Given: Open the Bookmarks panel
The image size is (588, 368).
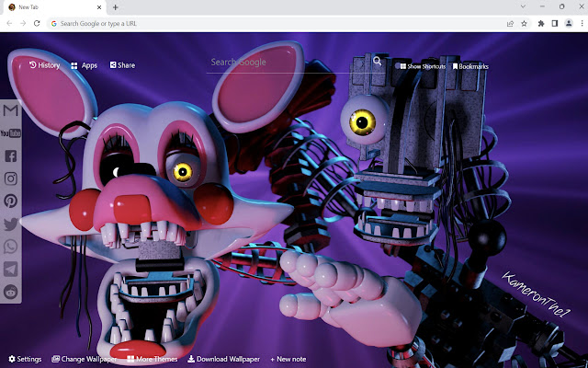Looking at the screenshot, I should click(x=470, y=66).
